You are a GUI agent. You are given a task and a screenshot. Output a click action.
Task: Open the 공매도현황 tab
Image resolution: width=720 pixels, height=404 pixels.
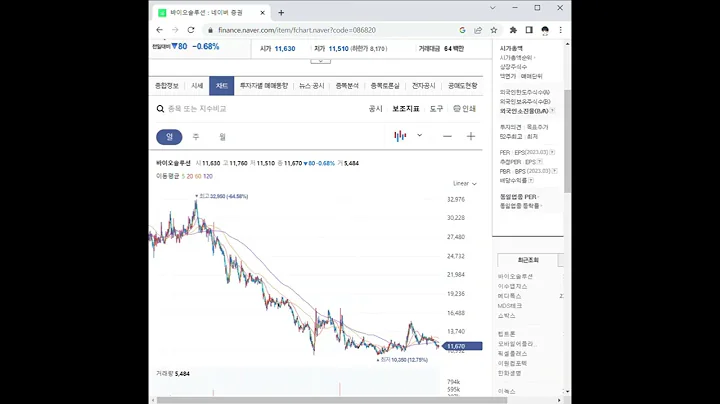click(x=463, y=86)
